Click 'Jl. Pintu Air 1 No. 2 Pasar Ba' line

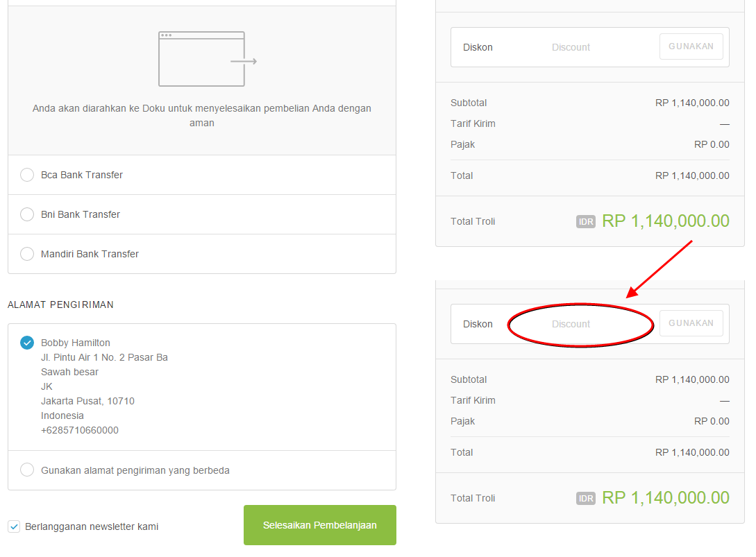click(x=104, y=357)
